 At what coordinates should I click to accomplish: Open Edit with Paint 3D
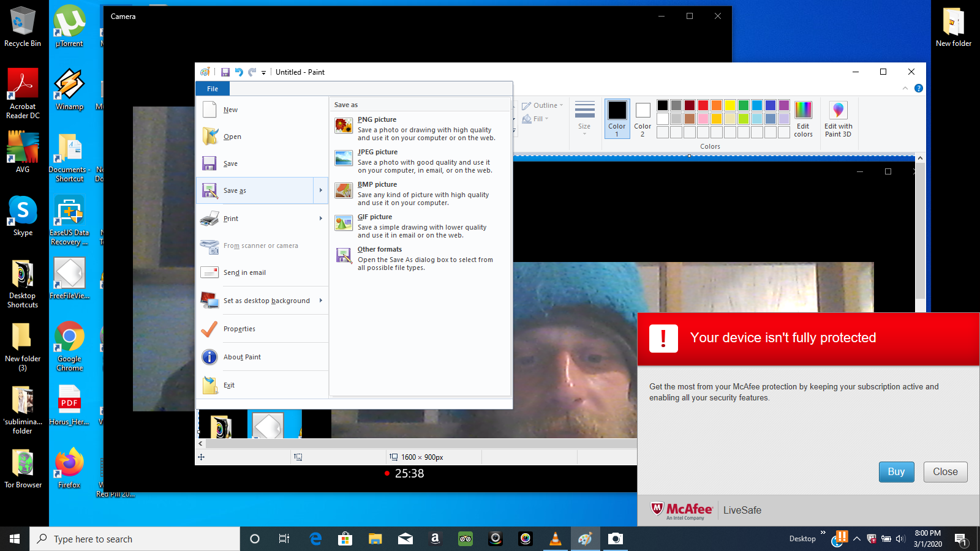tap(837, 118)
